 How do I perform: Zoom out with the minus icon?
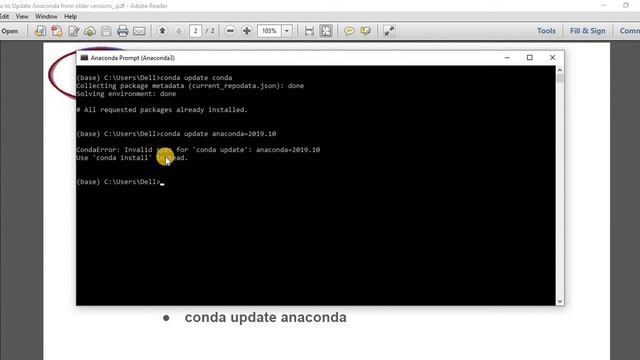click(x=230, y=31)
